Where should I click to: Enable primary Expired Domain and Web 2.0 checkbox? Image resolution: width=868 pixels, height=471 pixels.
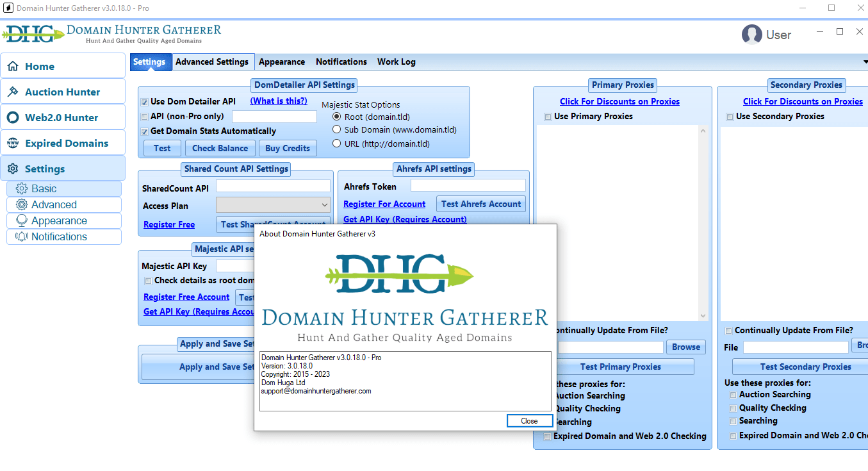[548, 436]
